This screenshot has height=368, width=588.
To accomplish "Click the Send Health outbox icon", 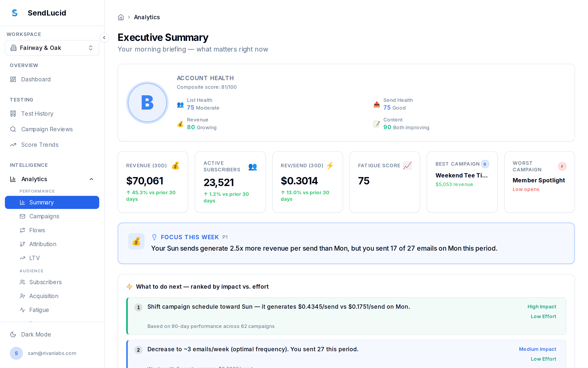I will (x=377, y=104).
